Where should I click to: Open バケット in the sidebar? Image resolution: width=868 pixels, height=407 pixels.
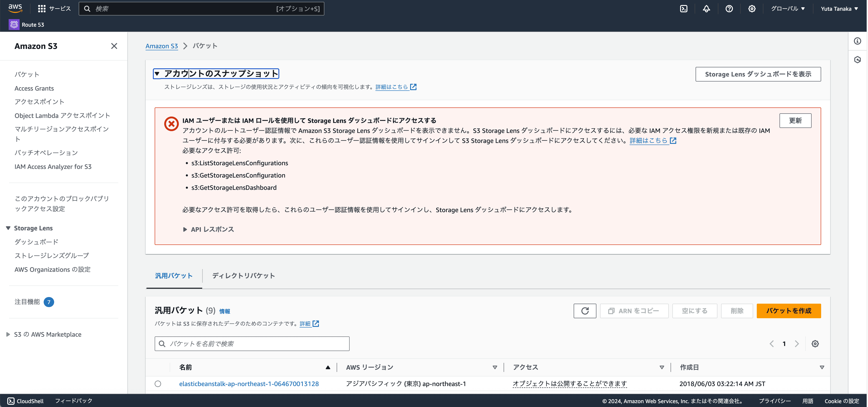[x=27, y=74]
